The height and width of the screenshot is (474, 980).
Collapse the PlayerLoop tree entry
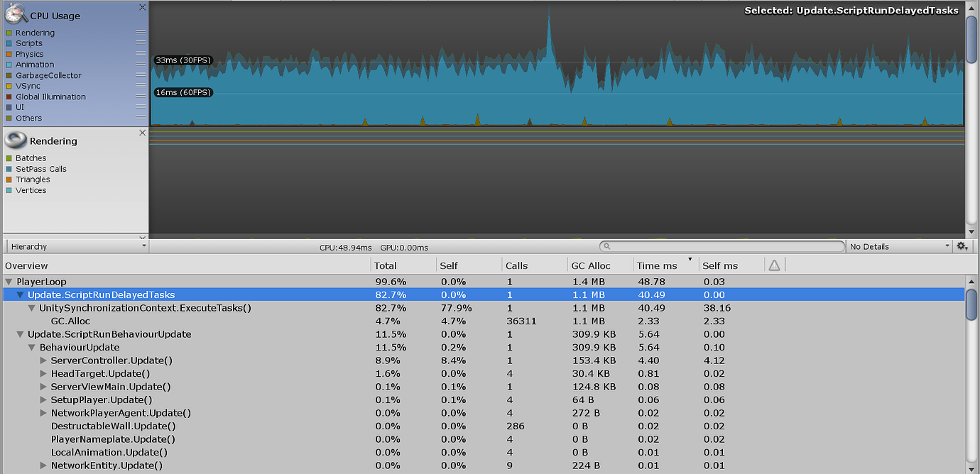tap(7, 282)
